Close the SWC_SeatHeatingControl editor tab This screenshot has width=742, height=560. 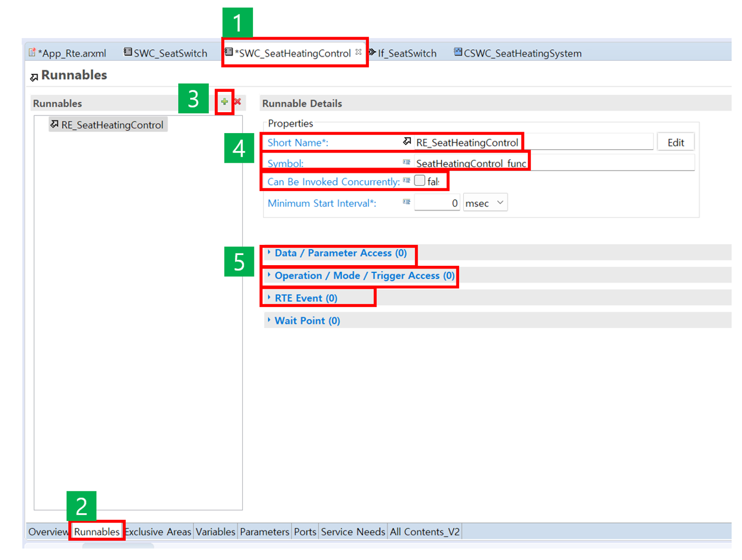point(358,52)
